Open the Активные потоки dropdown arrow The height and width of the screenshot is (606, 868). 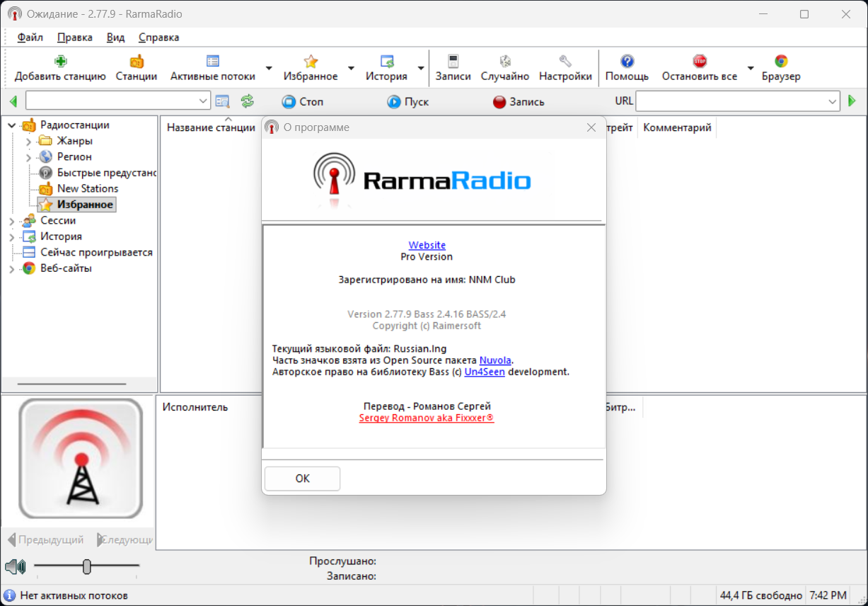pos(269,69)
